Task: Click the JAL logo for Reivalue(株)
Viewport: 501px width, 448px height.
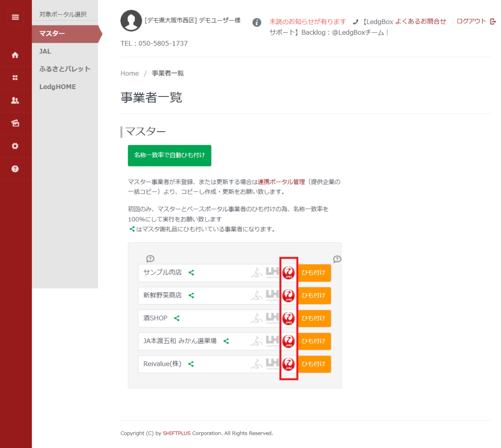Action: pyautogui.click(x=289, y=364)
